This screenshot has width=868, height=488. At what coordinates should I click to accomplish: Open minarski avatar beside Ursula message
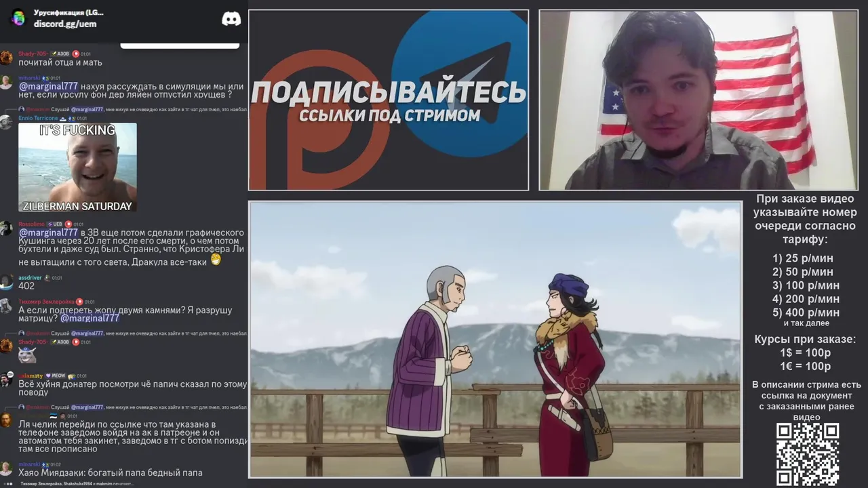point(6,82)
